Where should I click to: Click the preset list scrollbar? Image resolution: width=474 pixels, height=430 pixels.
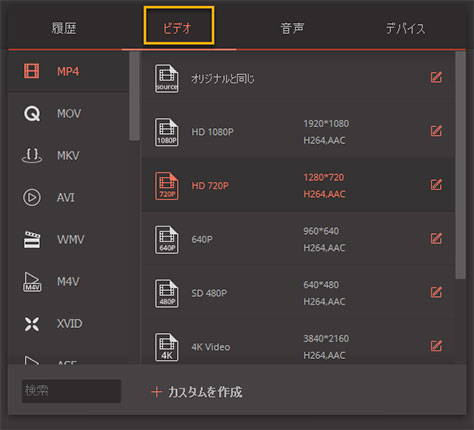[460, 165]
